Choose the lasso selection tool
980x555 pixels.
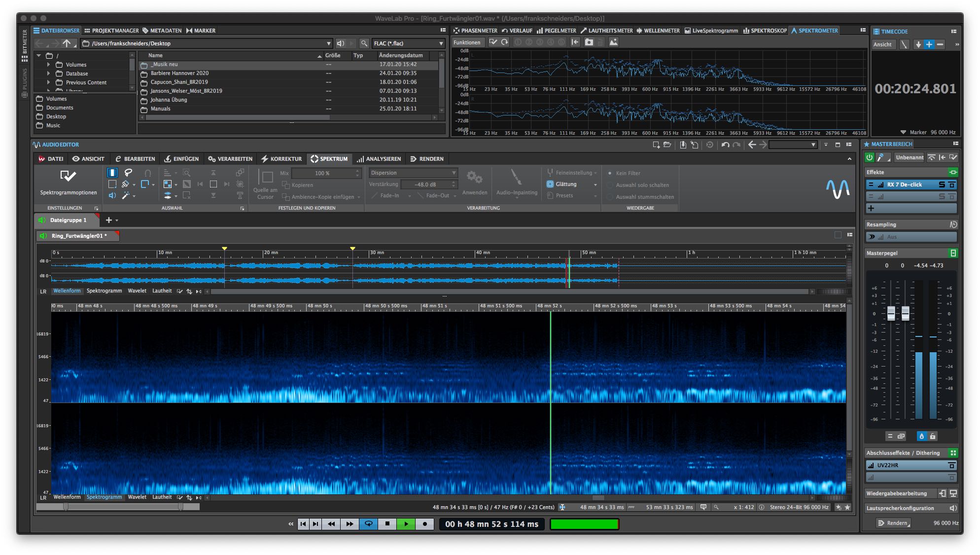(128, 173)
